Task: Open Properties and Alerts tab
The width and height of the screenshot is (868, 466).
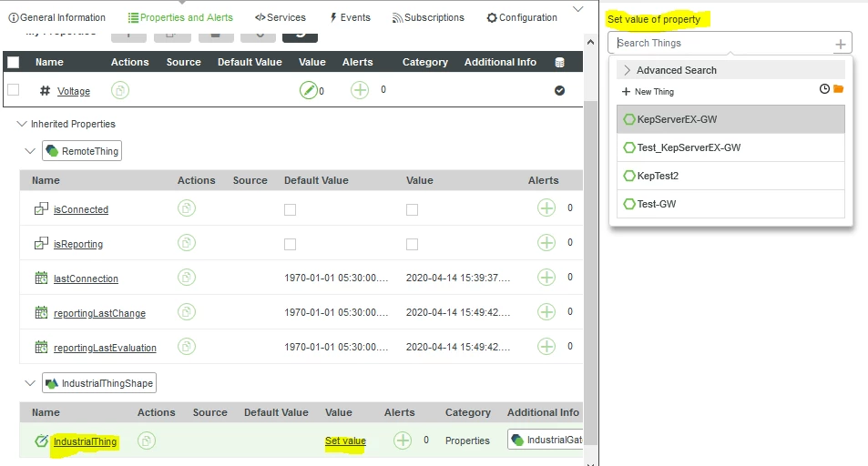Action: pos(180,17)
